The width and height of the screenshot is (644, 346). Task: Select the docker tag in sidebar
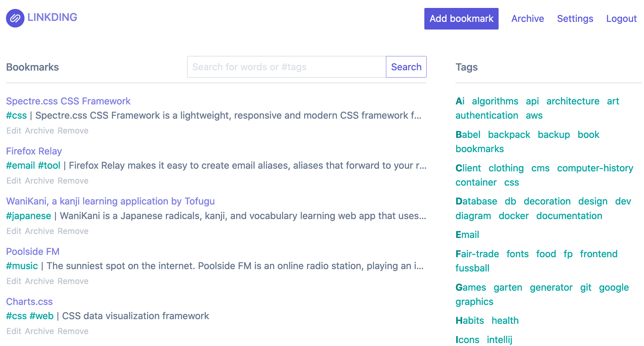pos(513,216)
